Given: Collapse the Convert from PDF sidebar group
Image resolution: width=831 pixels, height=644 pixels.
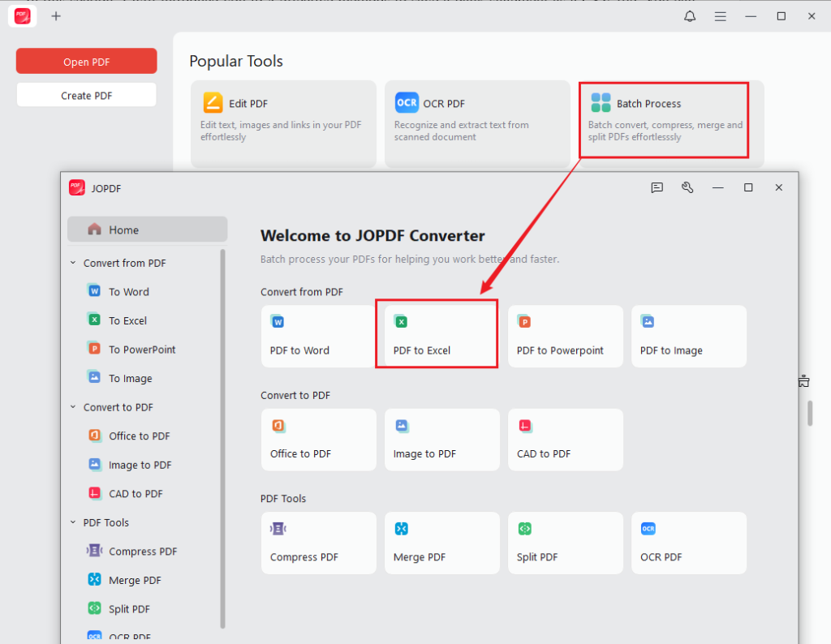Looking at the screenshot, I should (73, 263).
